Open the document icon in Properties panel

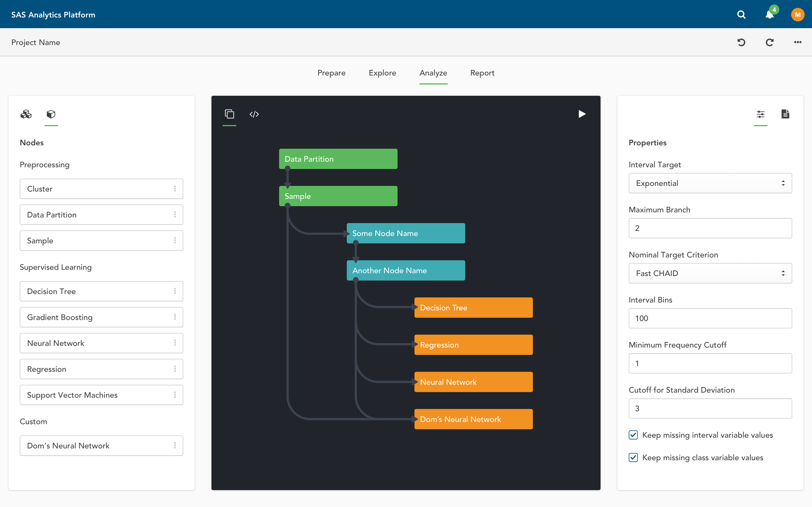(785, 114)
